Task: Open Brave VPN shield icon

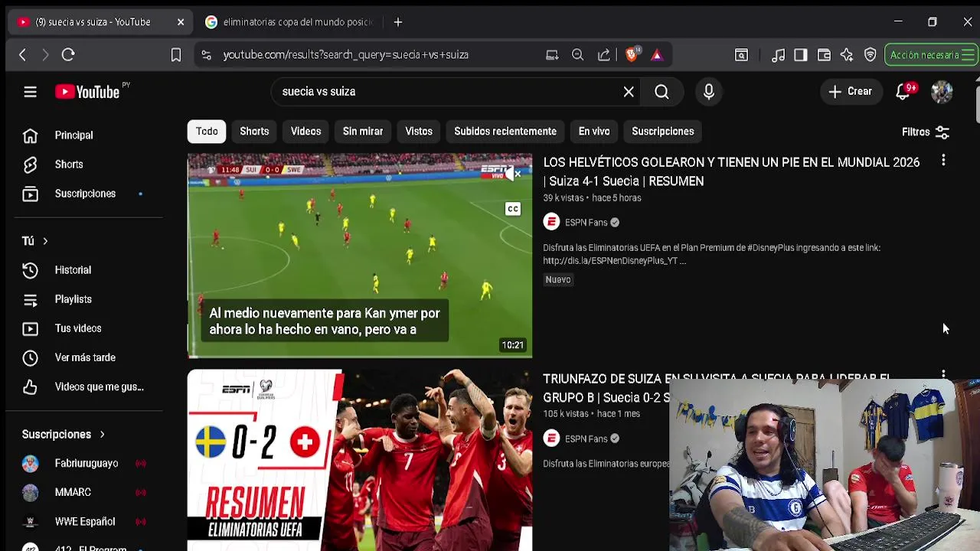Action: point(871,55)
